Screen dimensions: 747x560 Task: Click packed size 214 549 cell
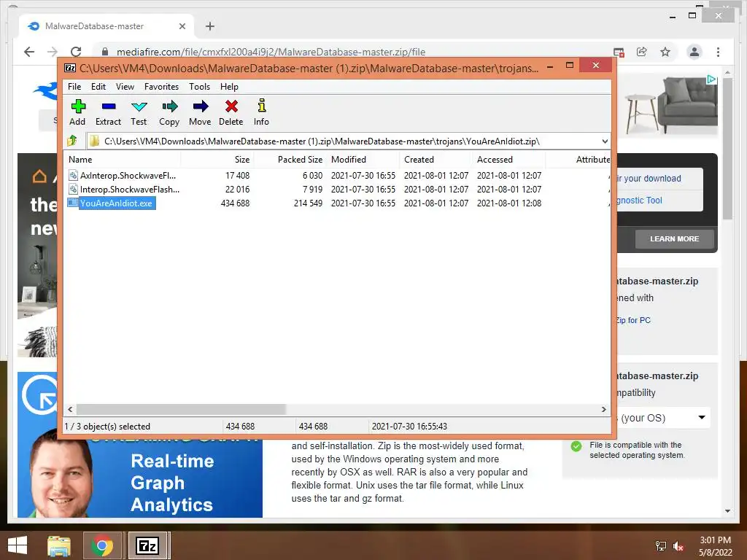308,203
